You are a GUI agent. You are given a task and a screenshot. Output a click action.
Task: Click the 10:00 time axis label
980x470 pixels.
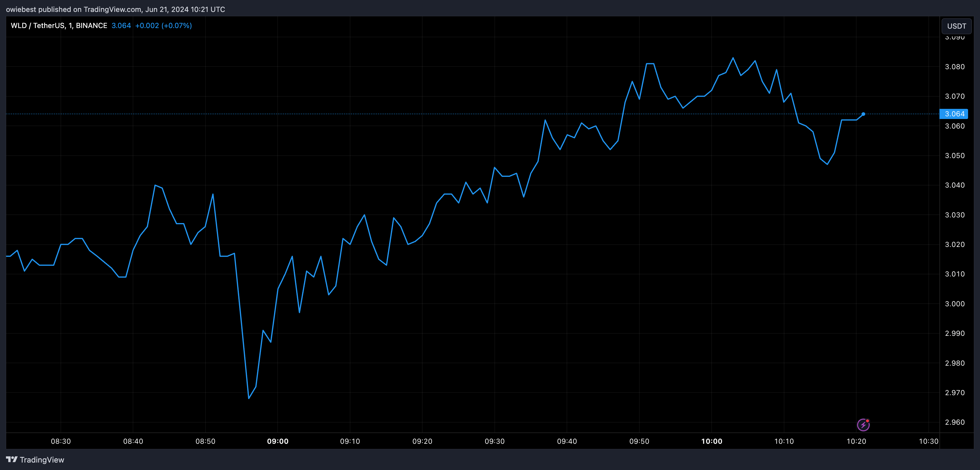pos(711,441)
